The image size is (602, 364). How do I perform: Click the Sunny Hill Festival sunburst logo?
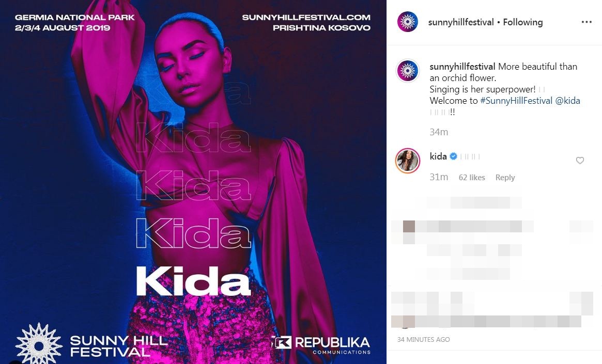[x=39, y=344]
